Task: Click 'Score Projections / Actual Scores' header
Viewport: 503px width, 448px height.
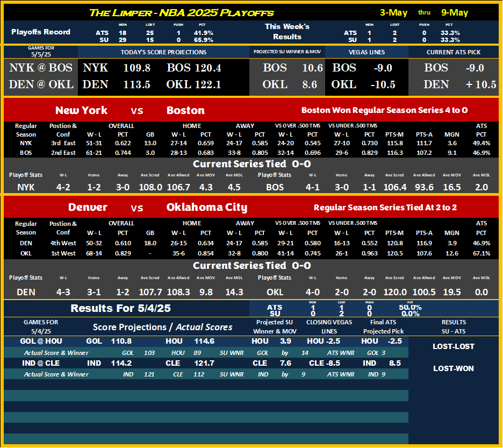Action: [x=162, y=327]
